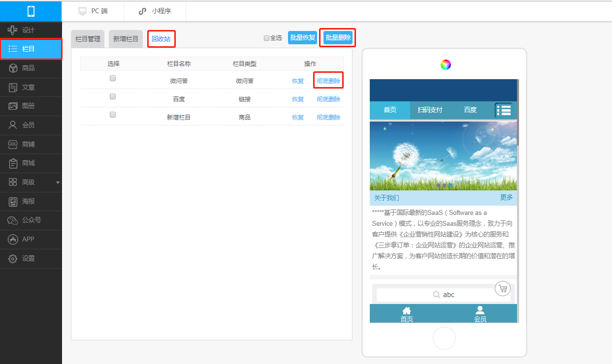This screenshot has height=364, width=612.
Task: Toggle the 全选 select-all checkbox
Action: pyautogui.click(x=266, y=38)
